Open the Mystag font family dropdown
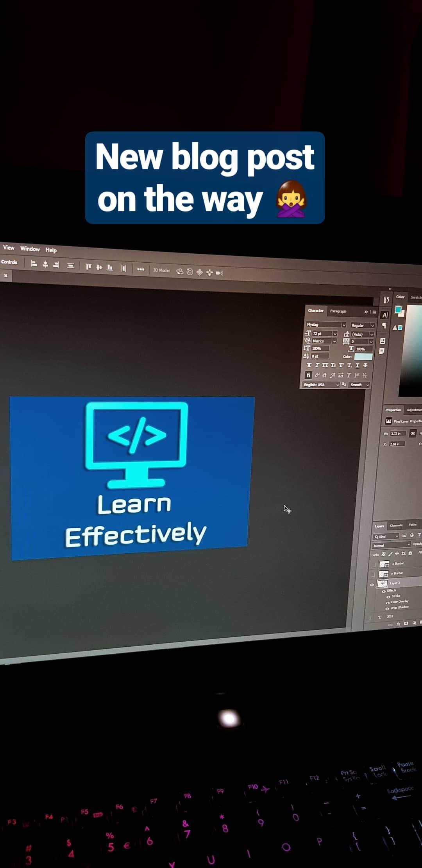Screen dimensions: 422x868 click(x=326, y=325)
